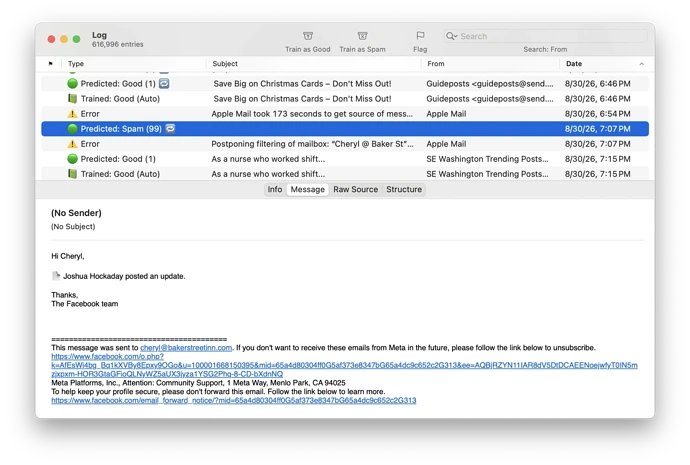Toggle the Date sort direction chevron

[642, 64]
